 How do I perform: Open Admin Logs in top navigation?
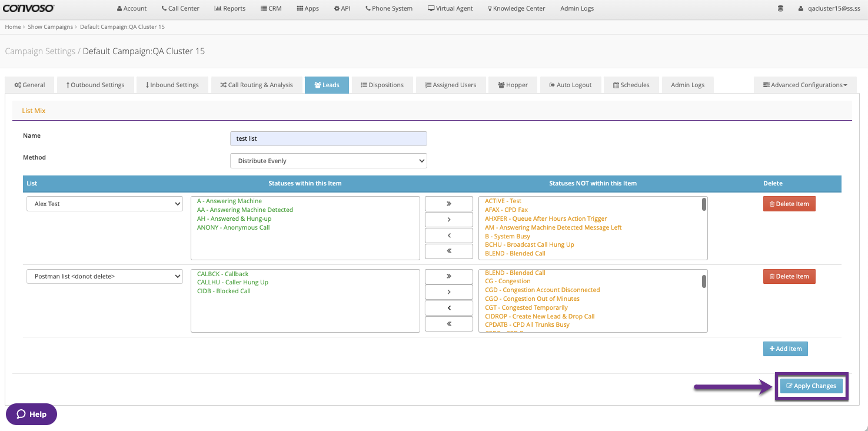(x=577, y=9)
